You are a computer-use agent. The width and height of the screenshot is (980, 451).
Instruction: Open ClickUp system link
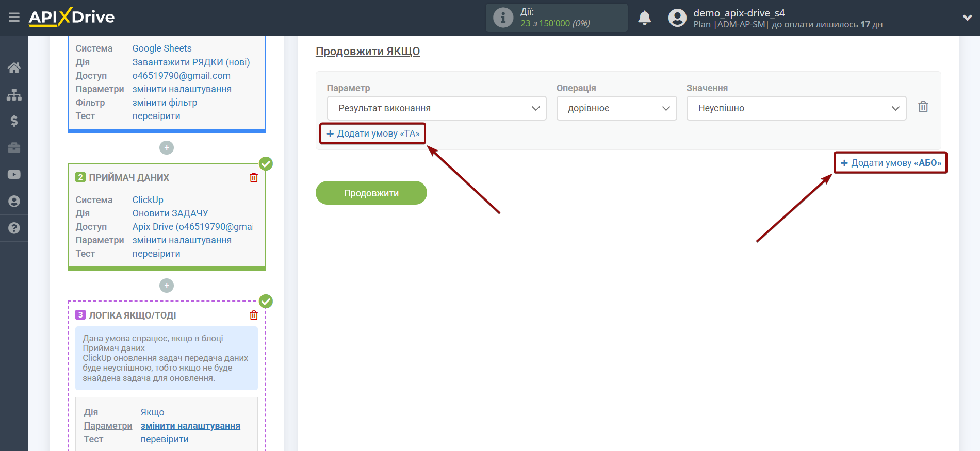pyautogui.click(x=148, y=200)
